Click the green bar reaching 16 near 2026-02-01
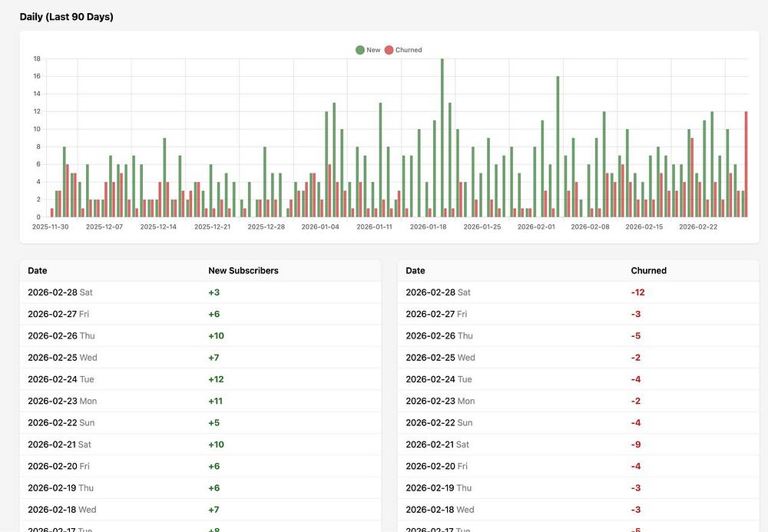 [x=558, y=147]
